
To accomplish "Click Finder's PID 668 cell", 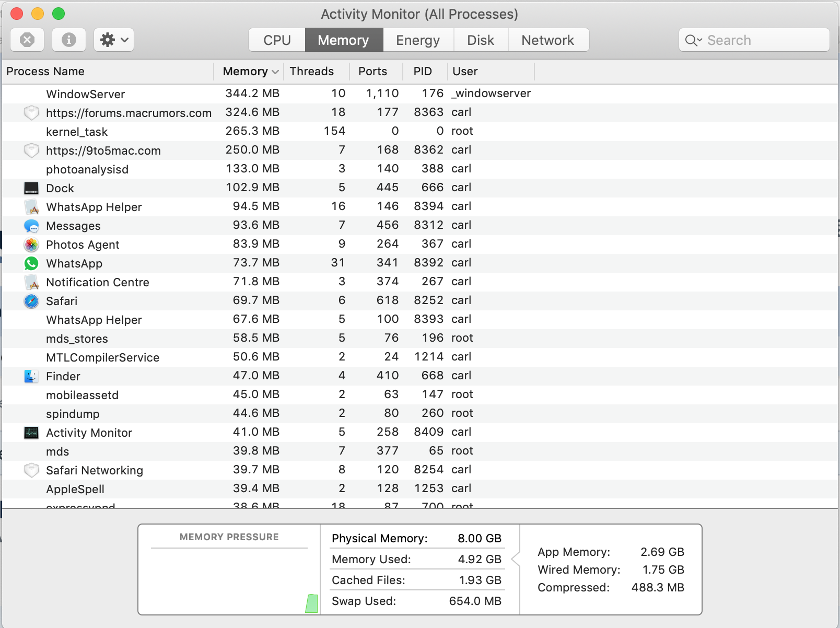I will [433, 376].
